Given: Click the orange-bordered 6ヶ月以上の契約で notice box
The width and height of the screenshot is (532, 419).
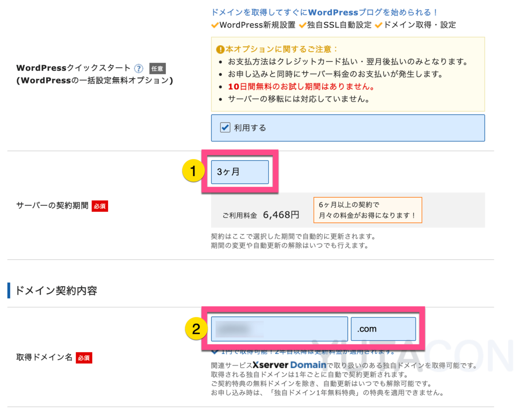Looking at the screenshot, I should 368,210.
